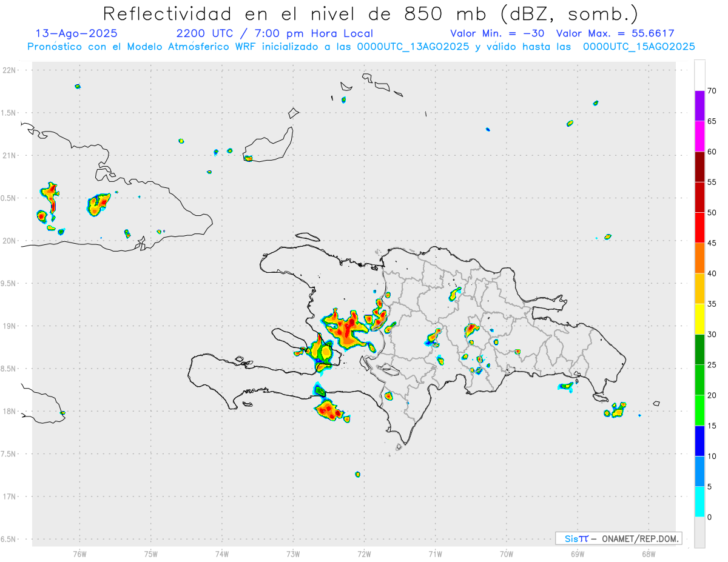Select the "Valor Min. = -30" label

click(497, 33)
